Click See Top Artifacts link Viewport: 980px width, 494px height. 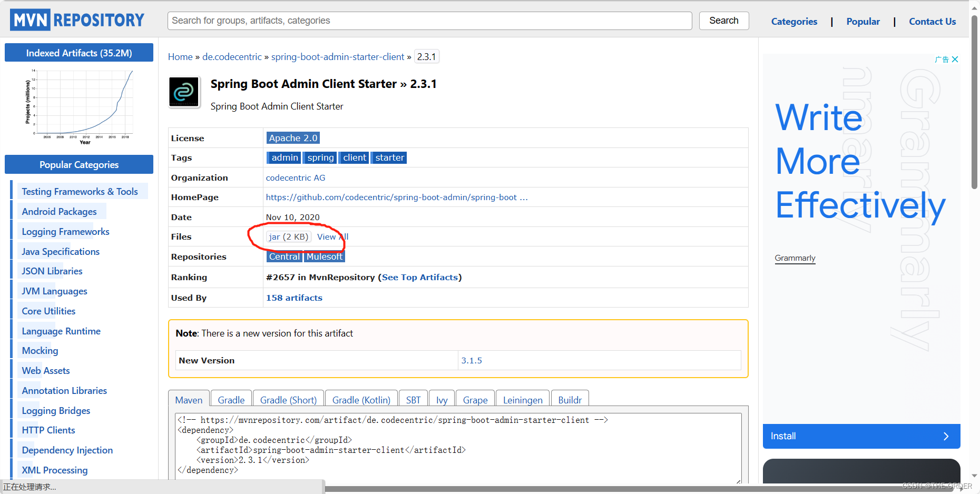(420, 277)
